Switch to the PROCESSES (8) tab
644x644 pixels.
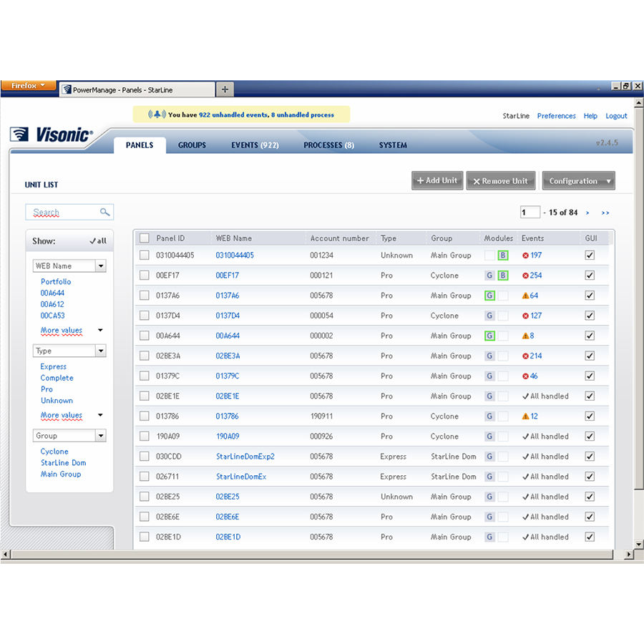click(x=328, y=145)
